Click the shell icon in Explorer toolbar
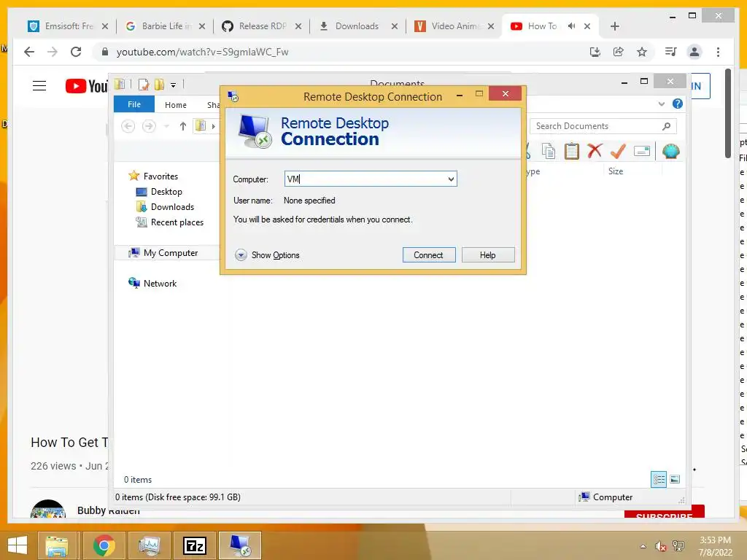This screenshot has width=747, height=560. click(671, 152)
